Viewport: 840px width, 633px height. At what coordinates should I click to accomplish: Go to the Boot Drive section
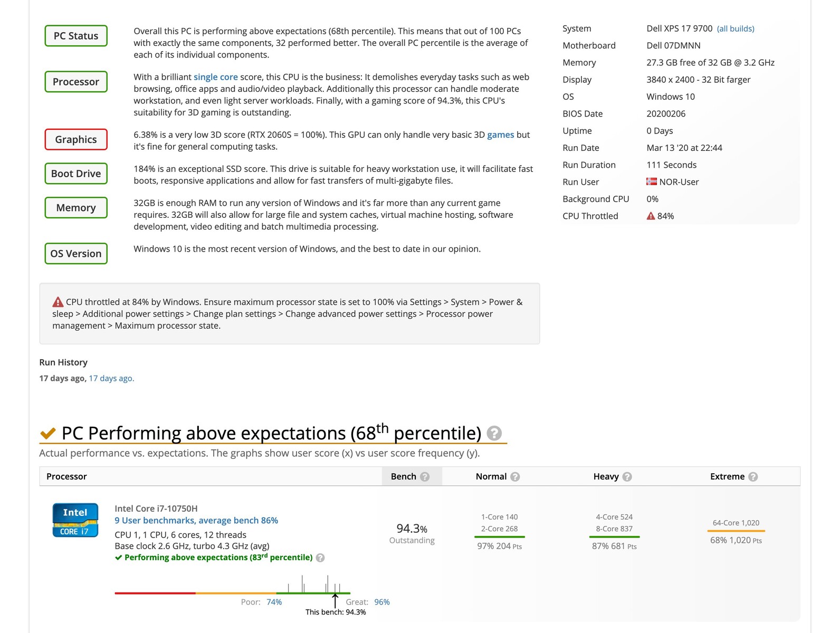(x=76, y=174)
